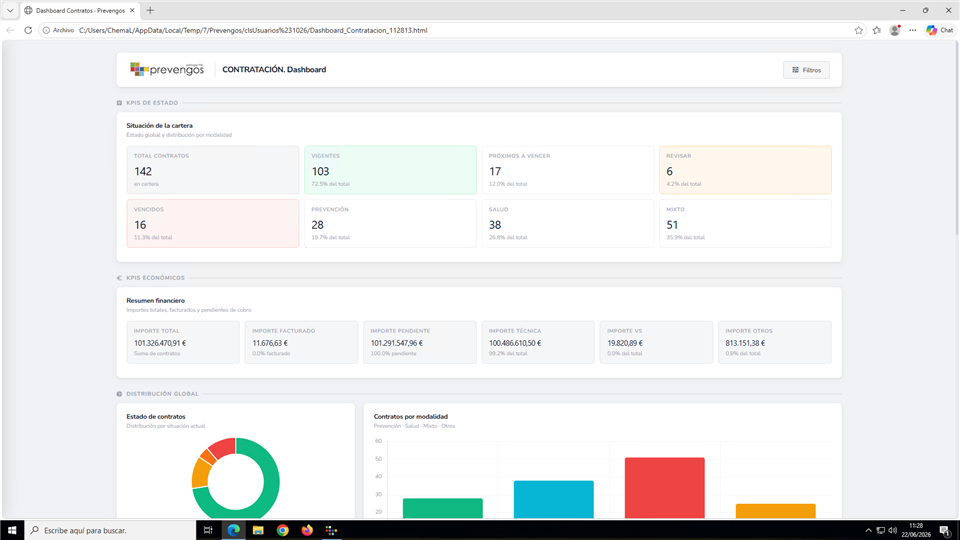Click the Vencidos KPI card

click(212, 223)
